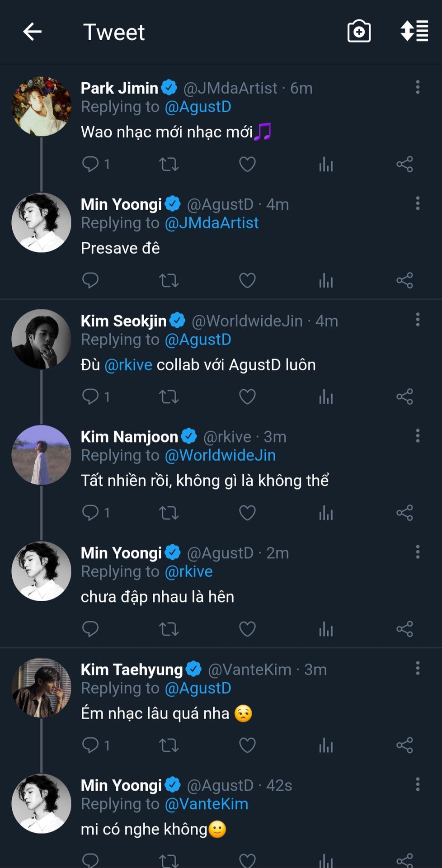Open Kim Taehyung's profile picture
Screen dimensions: 442x868
pos(41,688)
